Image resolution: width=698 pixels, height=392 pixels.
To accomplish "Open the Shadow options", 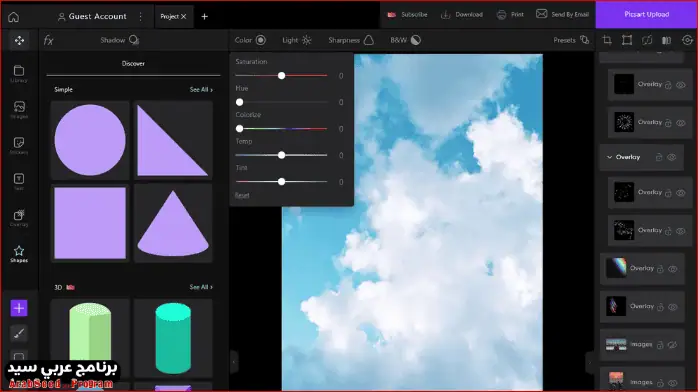I will tap(120, 40).
